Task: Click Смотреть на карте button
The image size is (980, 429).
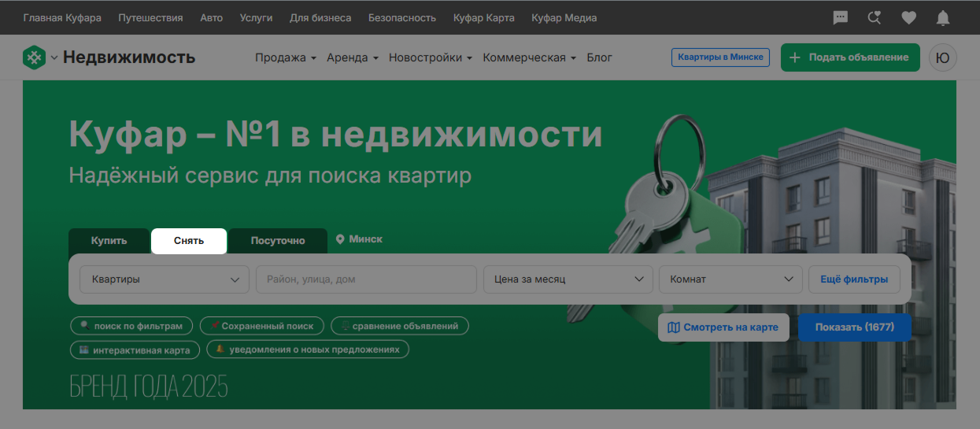Action: [x=723, y=327]
